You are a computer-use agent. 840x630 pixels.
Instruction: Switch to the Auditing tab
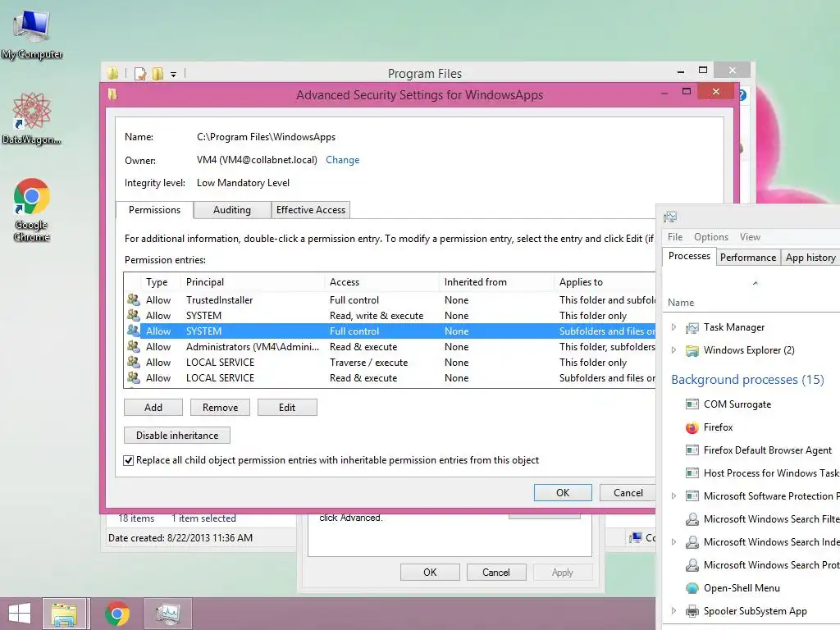232,210
